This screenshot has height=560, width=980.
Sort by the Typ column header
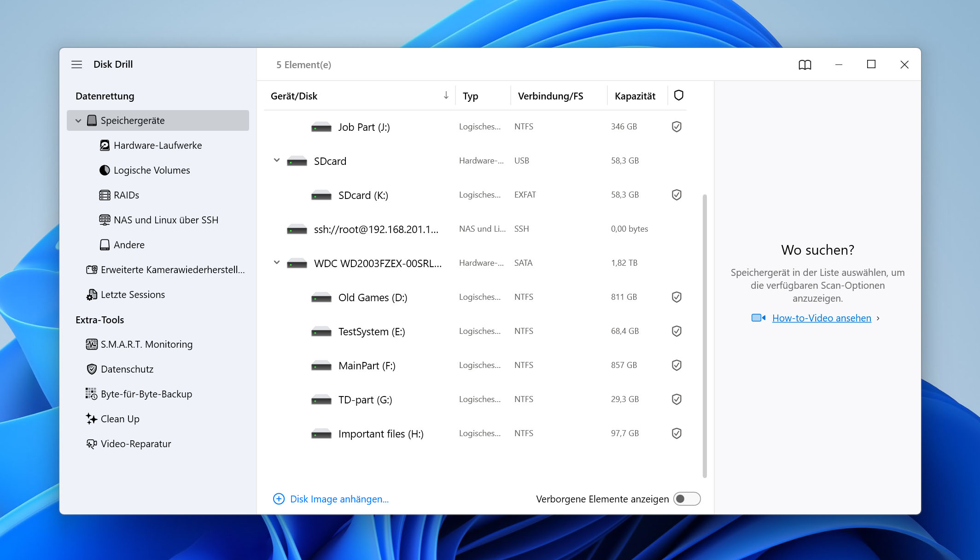tap(470, 96)
